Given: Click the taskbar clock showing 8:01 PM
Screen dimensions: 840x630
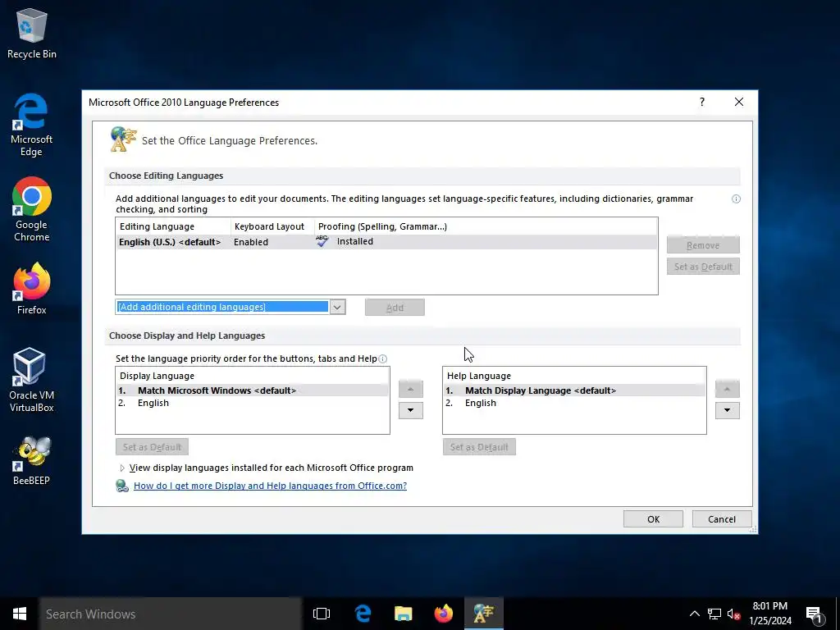Looking at the screenshot, I should pos(769,614).
